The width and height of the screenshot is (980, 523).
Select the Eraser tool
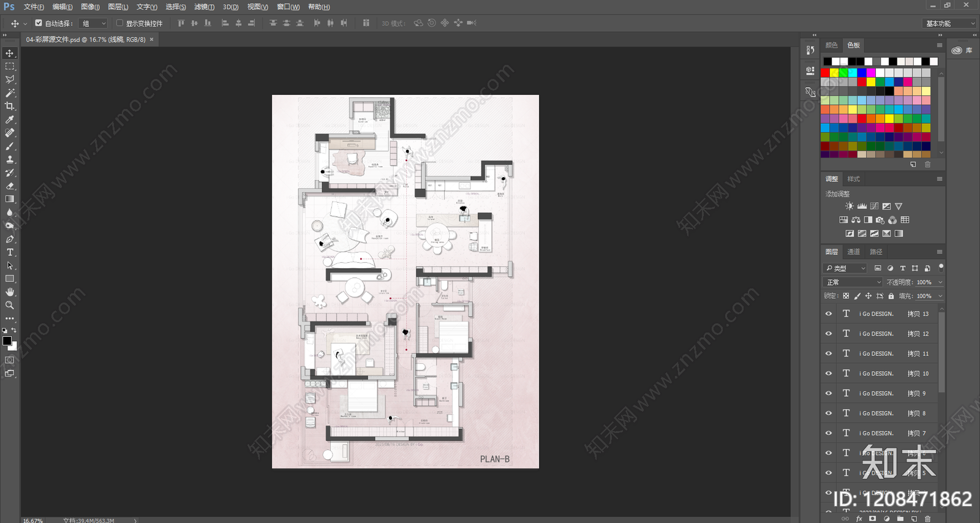[x=10, y=186]
